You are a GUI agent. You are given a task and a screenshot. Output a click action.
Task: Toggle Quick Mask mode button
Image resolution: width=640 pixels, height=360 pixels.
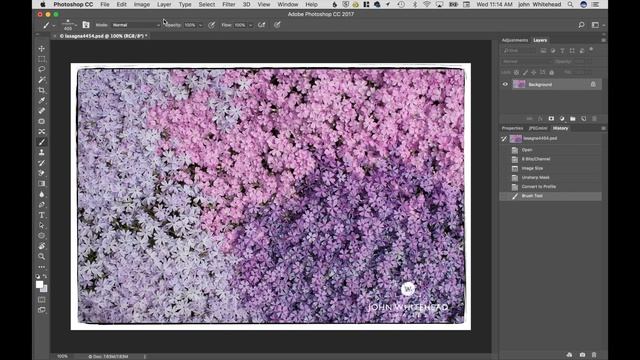pos(42,300)
